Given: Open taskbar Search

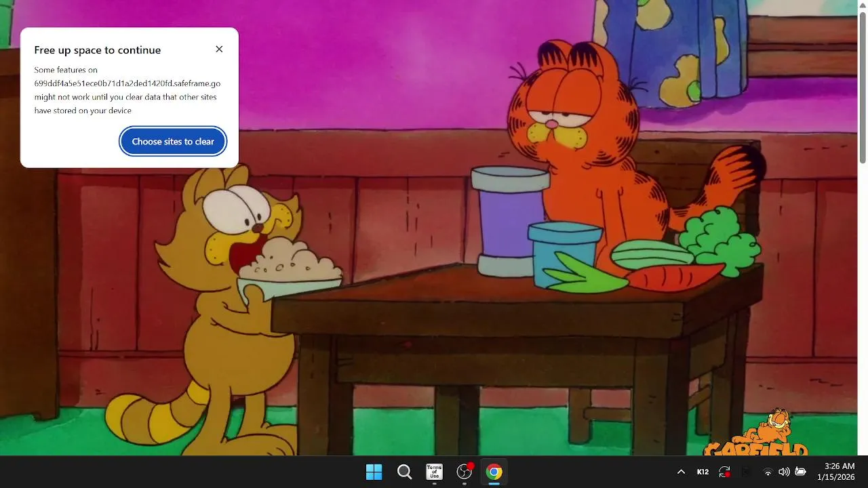Looking at the screenshot, I should pyautogui.click(x=404, y=472).
